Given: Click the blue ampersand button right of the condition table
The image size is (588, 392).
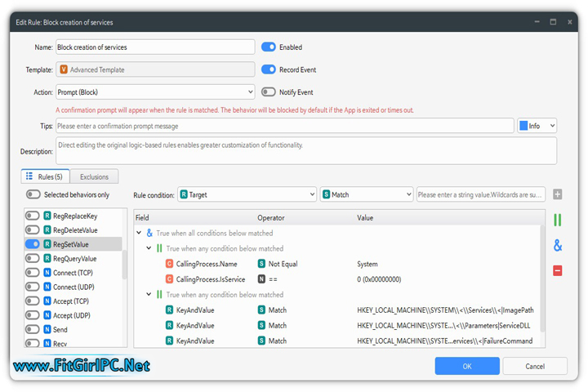Looking at the screenshot, I should tap(558, 245).
